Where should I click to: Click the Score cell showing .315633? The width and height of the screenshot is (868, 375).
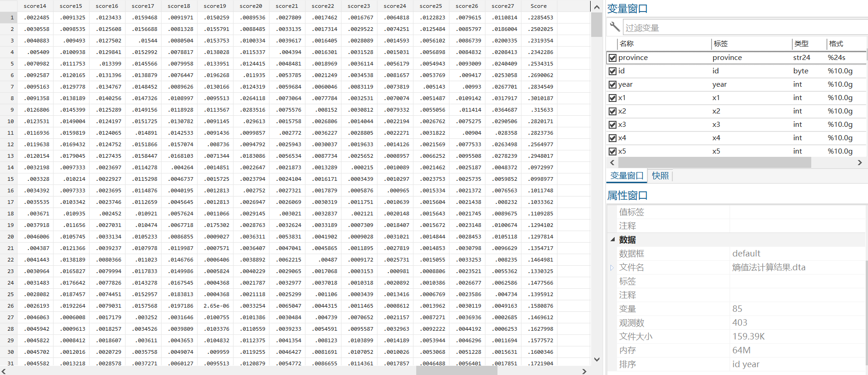[x=539, y=110]
